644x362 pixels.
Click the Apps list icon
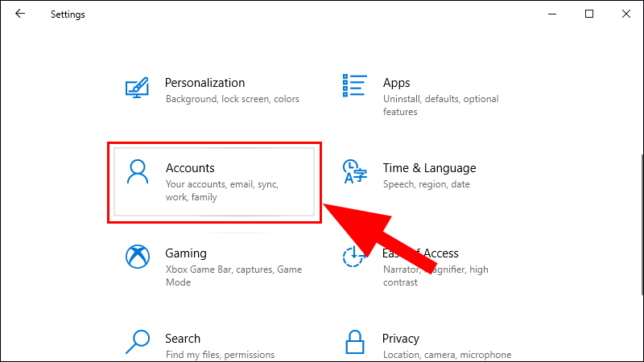[x=355, y=86]
